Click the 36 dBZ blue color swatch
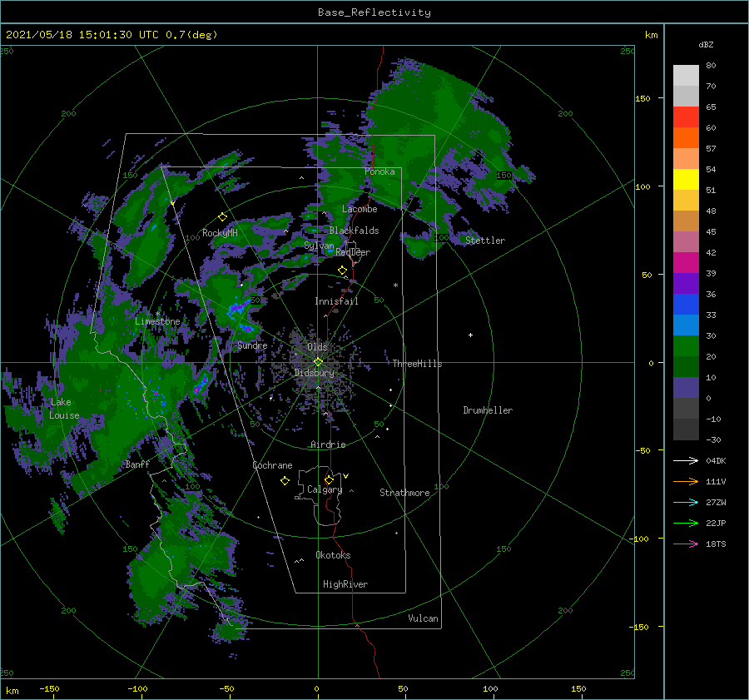Viewport: 749px width, 700px height. pyautogui.click(x=686, y=304)
